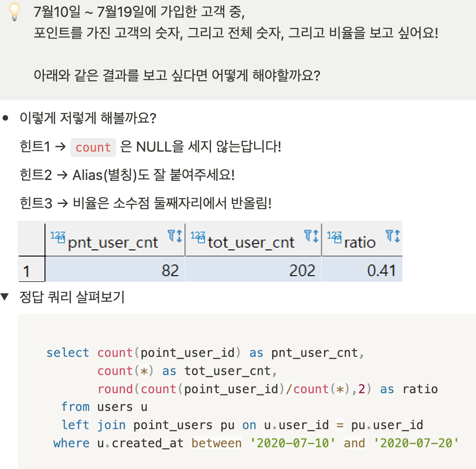Image resolution: width=476 pixels, height=469 pixels.
Task: Click the round function in the query
Action: tap(115, 389)
